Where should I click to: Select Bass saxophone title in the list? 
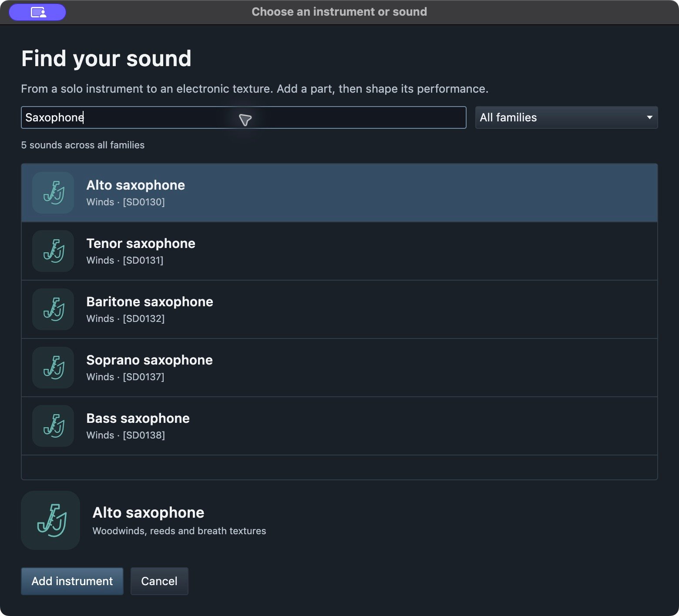[138, 418]
